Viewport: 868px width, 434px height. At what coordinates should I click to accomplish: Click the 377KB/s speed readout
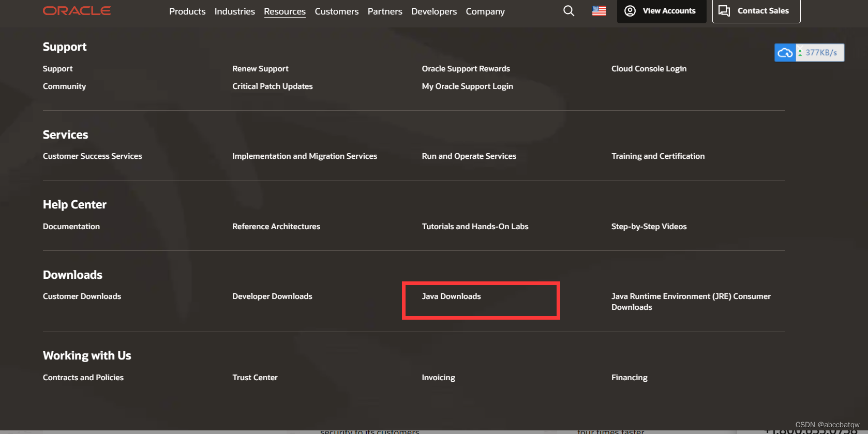(821, 53)
